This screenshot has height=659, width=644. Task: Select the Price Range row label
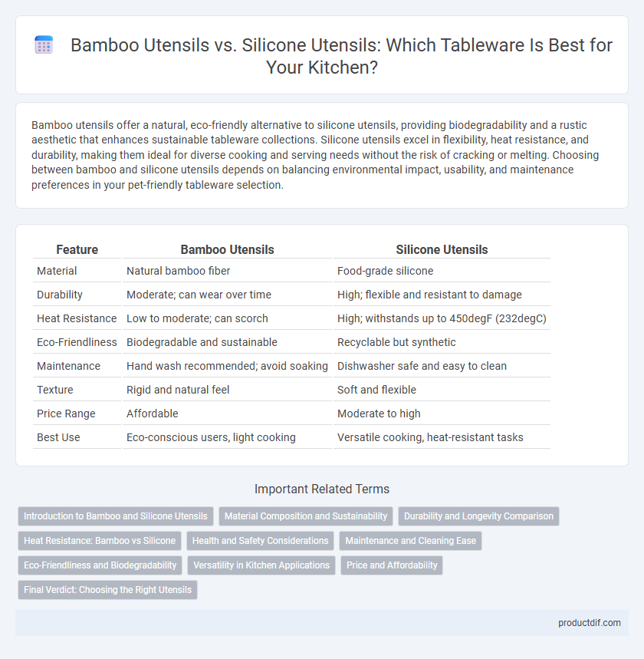pos(66,414)
